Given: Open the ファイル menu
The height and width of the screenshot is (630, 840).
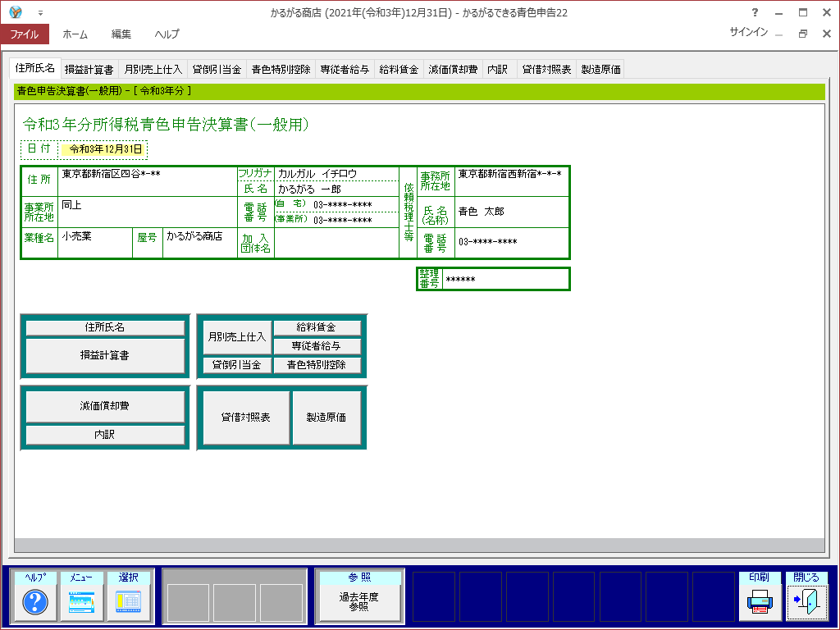Looking at the screenshot, I should (25, 34).
